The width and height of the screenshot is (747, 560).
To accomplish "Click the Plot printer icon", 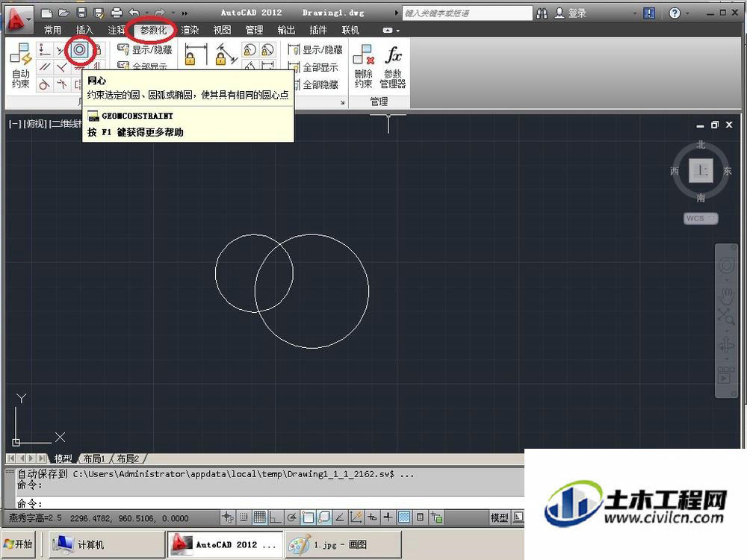I will click(117, 13).
